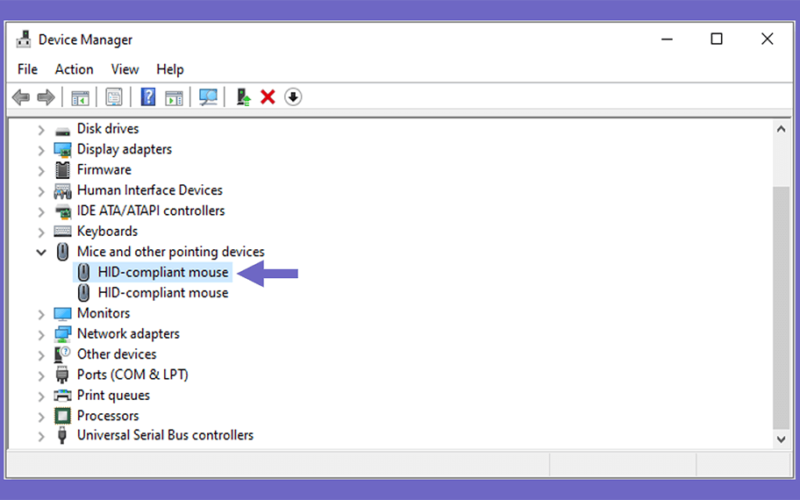Click the Mice and pointing devices icon
This screenshot has height=500, width=800.
(x=63, y=252)
